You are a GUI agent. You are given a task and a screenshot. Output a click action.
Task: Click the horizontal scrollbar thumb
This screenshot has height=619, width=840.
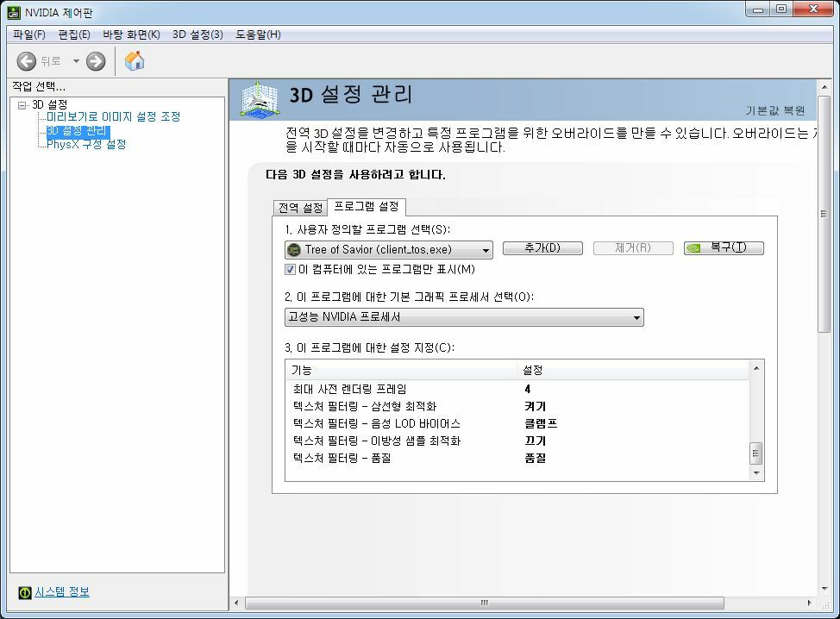coord(485,603)
